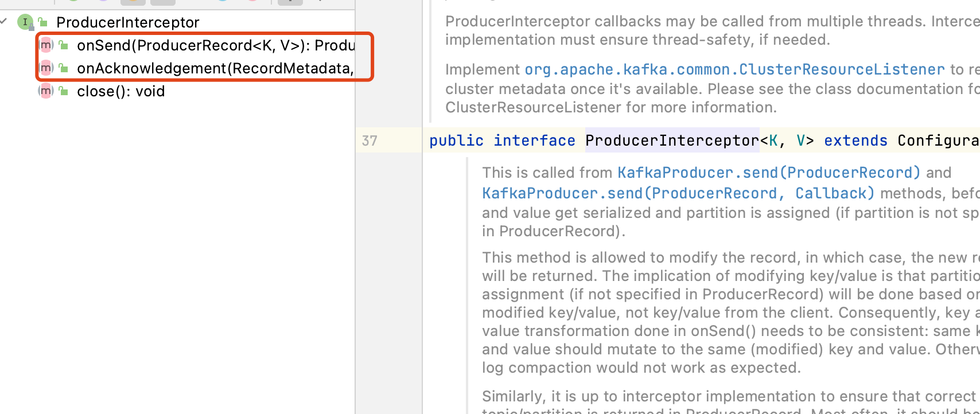Select the onAcknowledgement method entry
The width and height of the screenshot is (980, 414).
(x=215, y=68)
